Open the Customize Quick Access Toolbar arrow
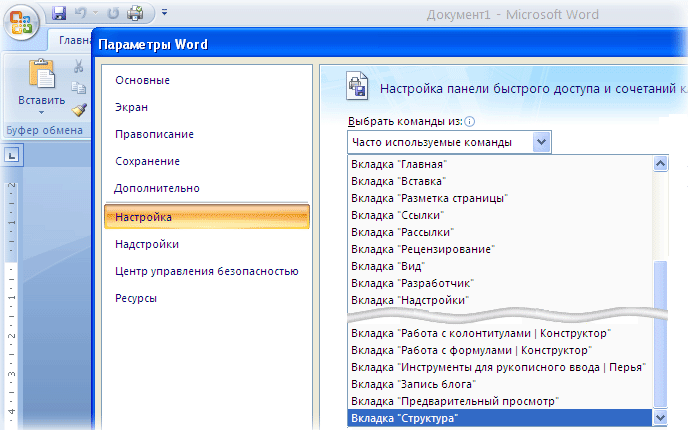Viewport: 688px width, 433px height. 164,12
